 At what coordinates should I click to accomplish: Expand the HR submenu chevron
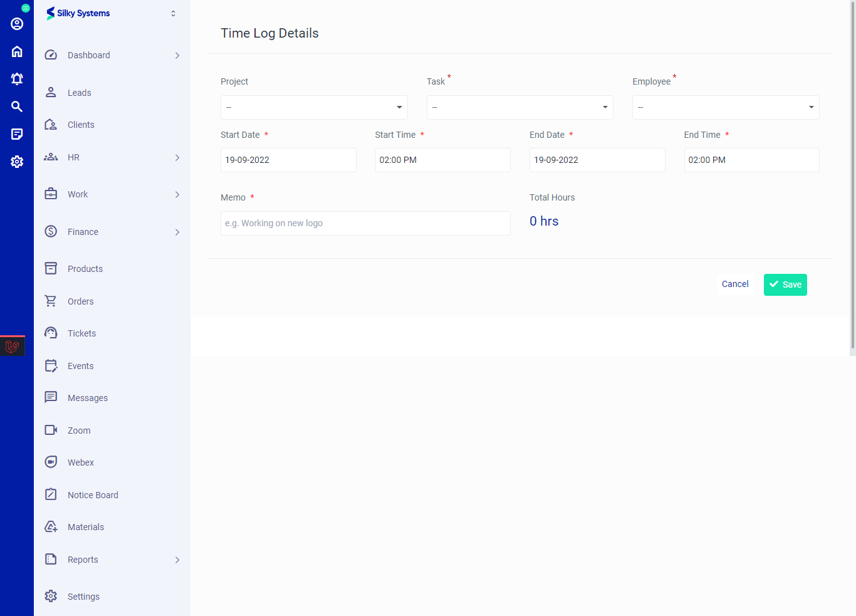[x=177, y=157]
